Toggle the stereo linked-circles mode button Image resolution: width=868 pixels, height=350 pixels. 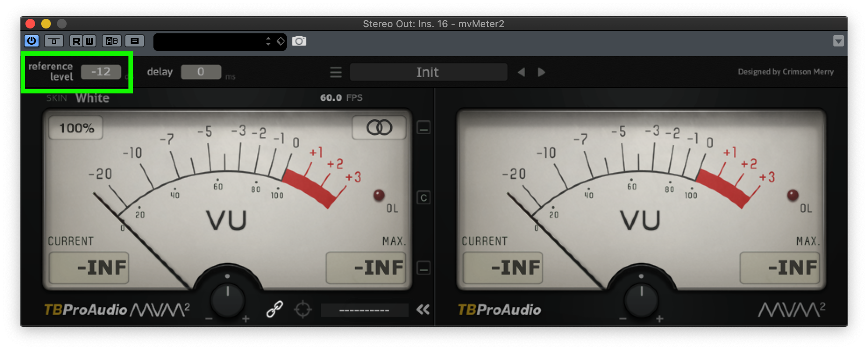[379, 128]
